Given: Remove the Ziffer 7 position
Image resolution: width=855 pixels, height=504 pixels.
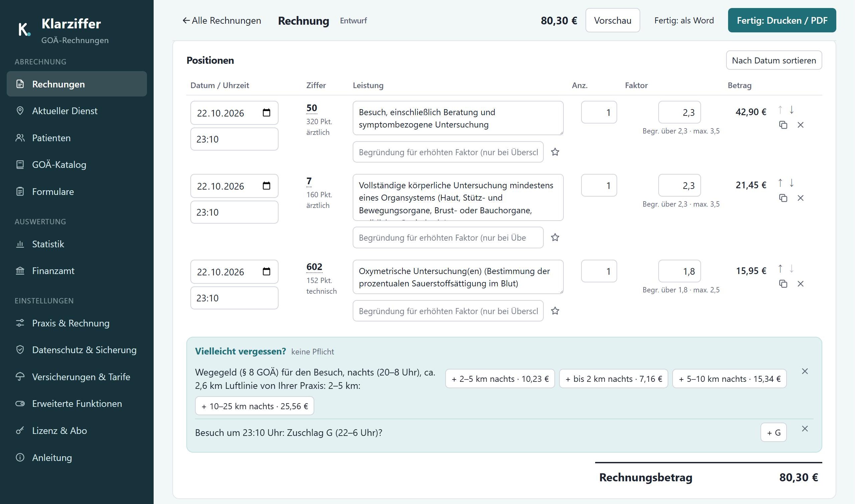Looking at the screenshot, I should 801,198.
